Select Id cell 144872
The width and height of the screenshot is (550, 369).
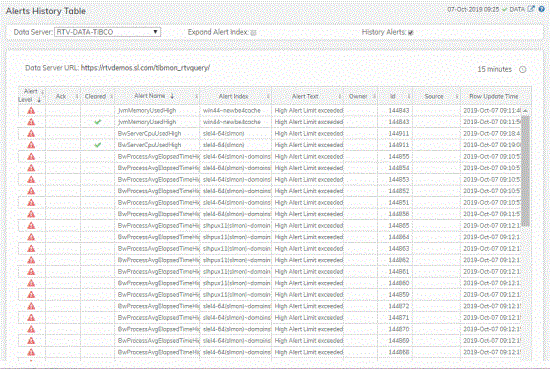[x=395, y=306]
